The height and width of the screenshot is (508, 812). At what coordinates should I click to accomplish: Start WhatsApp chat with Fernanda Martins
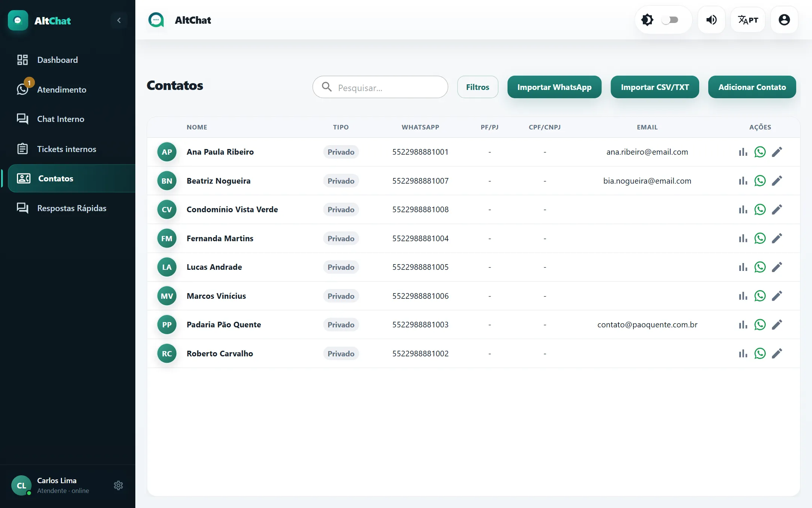760,239
